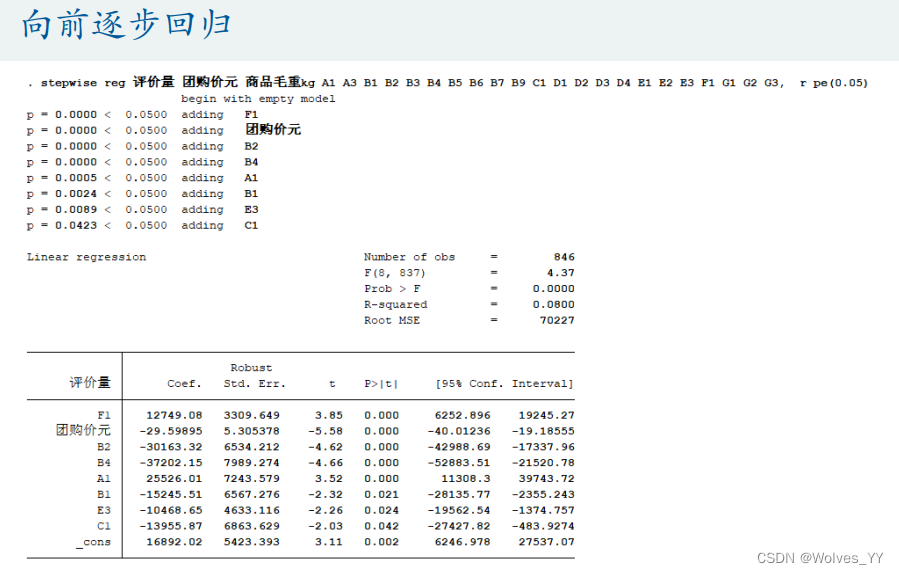Click _cons coefficient 16892.02
This screenshot has height=574, width=899.
point(174,542)
